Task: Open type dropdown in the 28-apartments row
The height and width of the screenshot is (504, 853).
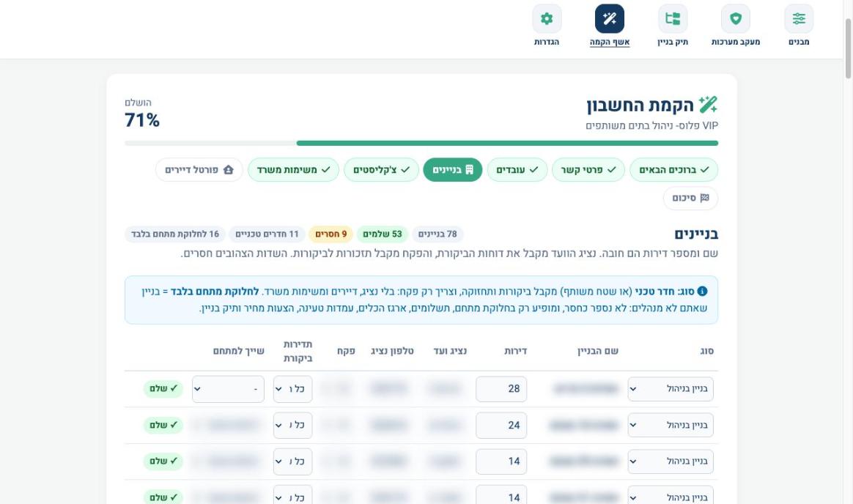Action: (x=671, y=389)
